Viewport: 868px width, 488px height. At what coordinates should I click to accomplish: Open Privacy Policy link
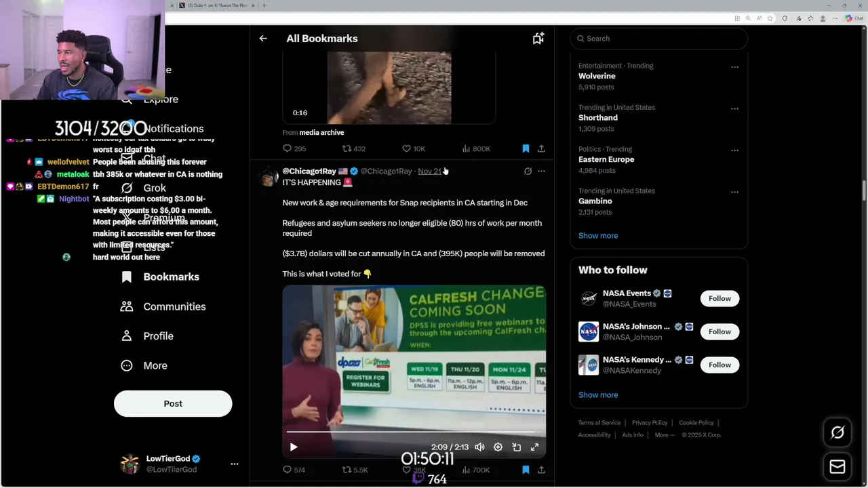click(x=650, y=423)
